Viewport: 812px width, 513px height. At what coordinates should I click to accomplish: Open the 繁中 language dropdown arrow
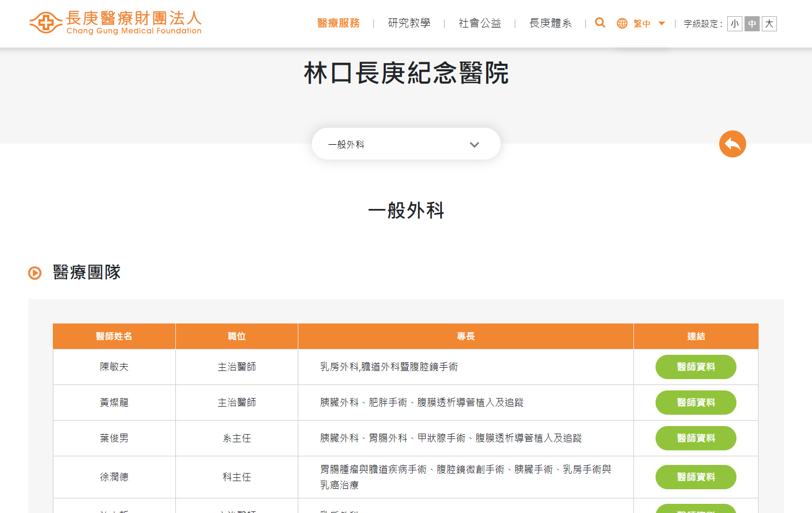click(x=661, y=24)
